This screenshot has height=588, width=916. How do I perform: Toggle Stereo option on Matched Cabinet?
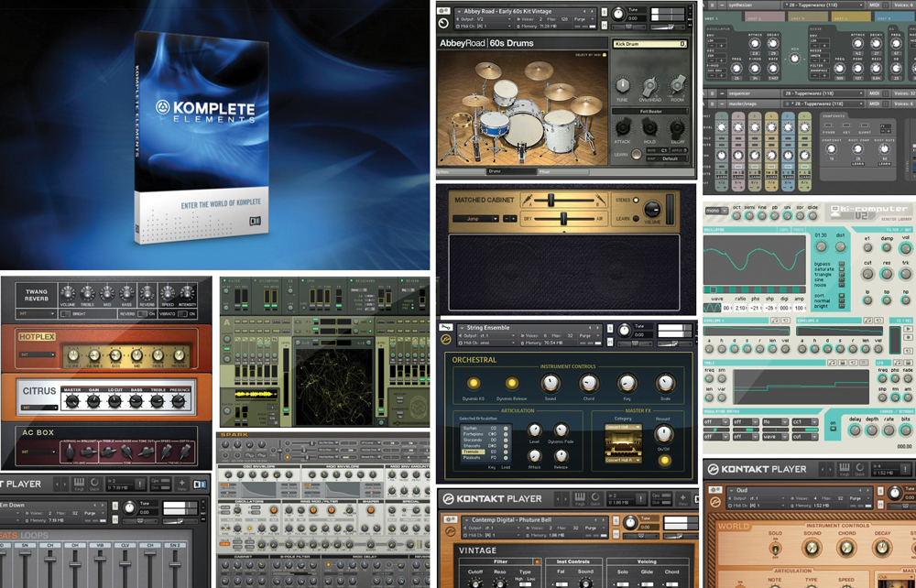pyautogui.click(x=637, y=201)
